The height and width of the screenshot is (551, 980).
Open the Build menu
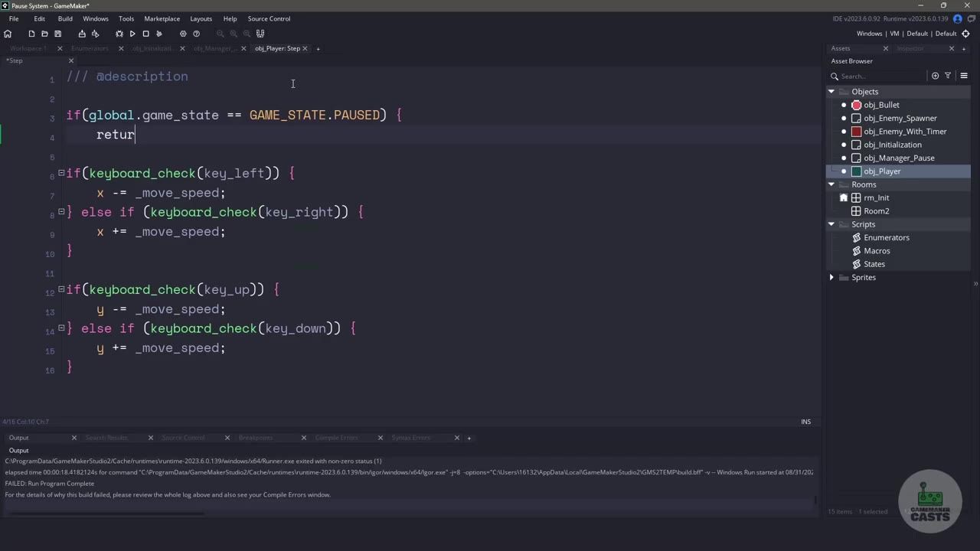pos(65,18)
